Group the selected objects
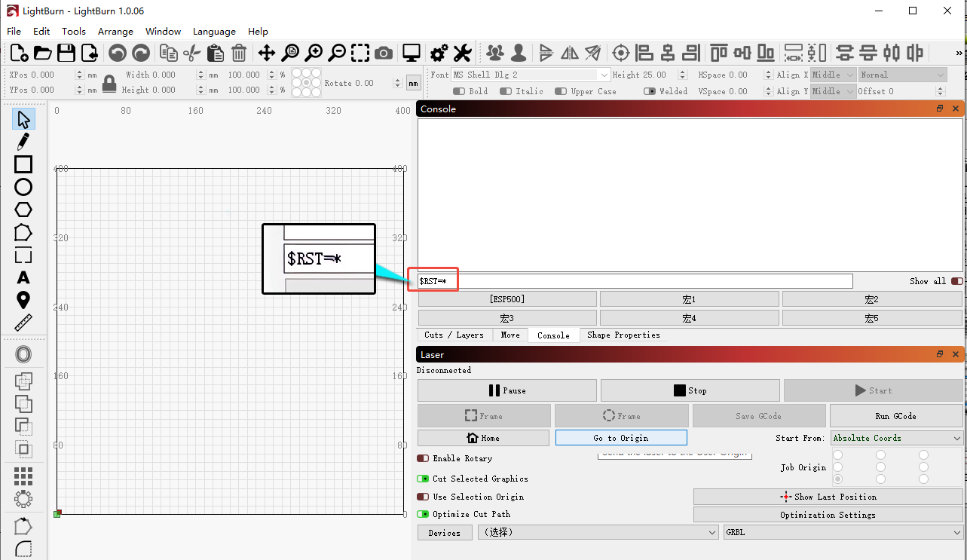 click(495, 53)
